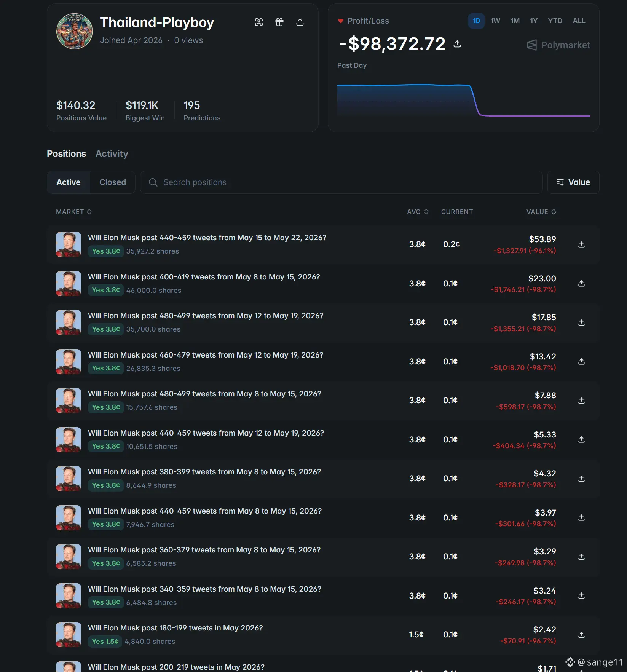Click the Profit/Loss line chart

(x=464, y=100)
